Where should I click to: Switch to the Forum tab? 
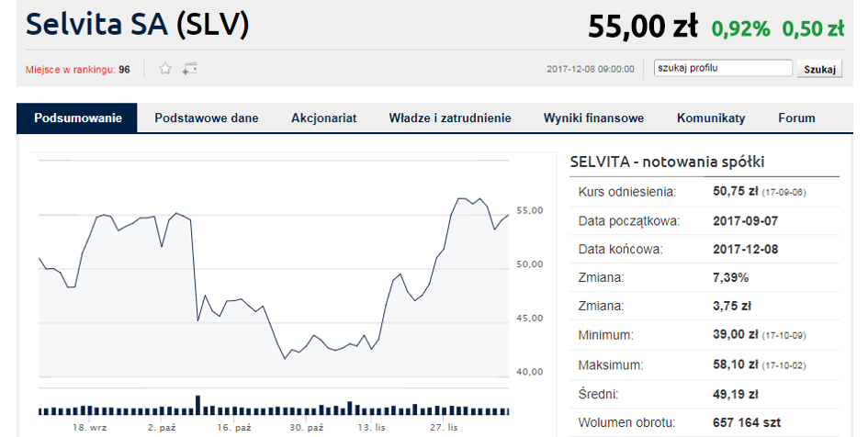(x=796, y=118)
